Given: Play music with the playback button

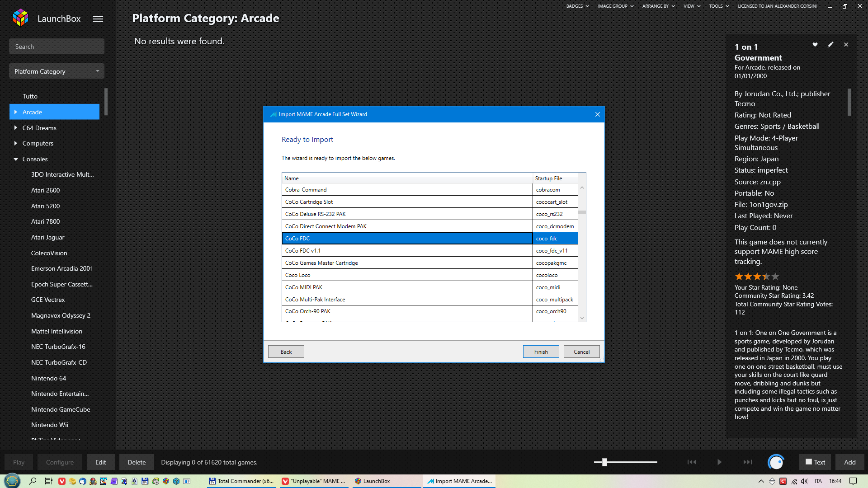Looking at the screenshot, I should (719, 462).
